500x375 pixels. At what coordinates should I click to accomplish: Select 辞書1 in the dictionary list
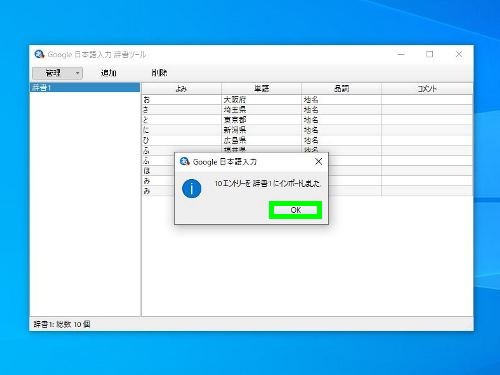tap(85, 88)
